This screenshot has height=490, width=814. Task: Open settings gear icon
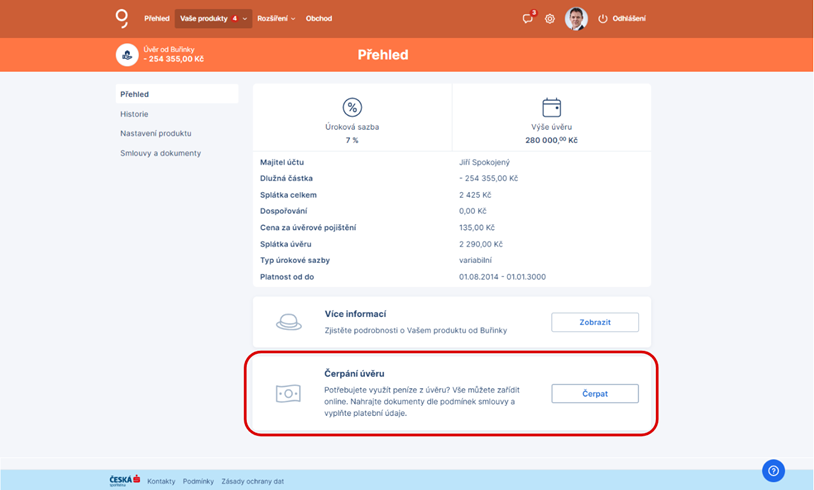[x=550, y=19]
